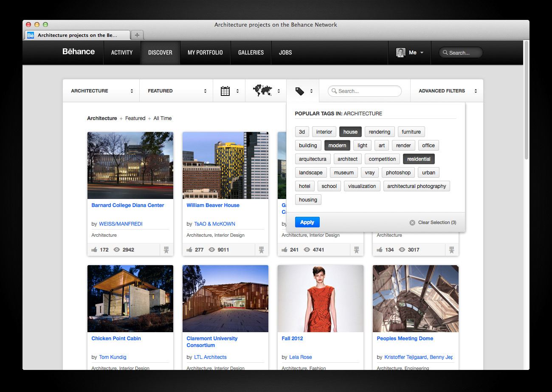This screenshot has width=552, height=392.
Task: Click collection icon on 241 appreciations card
Action: click(356, 250)
